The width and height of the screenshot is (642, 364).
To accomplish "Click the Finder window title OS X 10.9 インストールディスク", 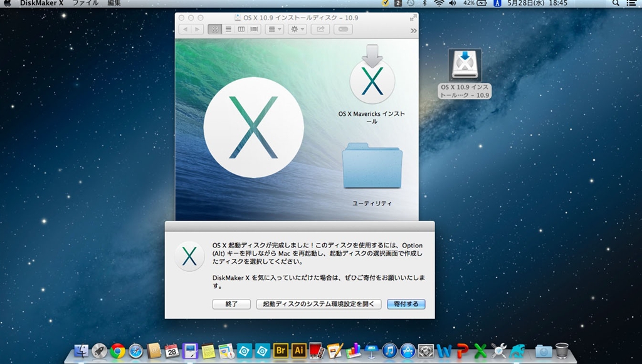I will pos(300,18).
